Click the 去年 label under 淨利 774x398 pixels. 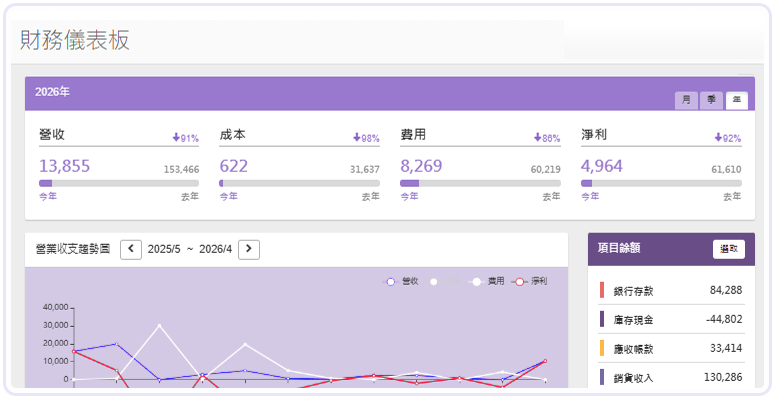(732, 196)
